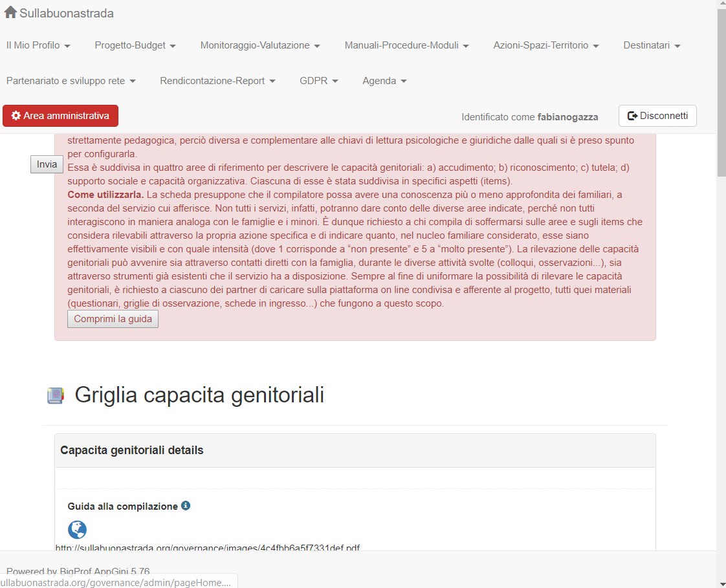The height and width of the screenshot is (588, 726).
Task: Click the Griglia capacita genitoriali title
Action: point(199,395)
